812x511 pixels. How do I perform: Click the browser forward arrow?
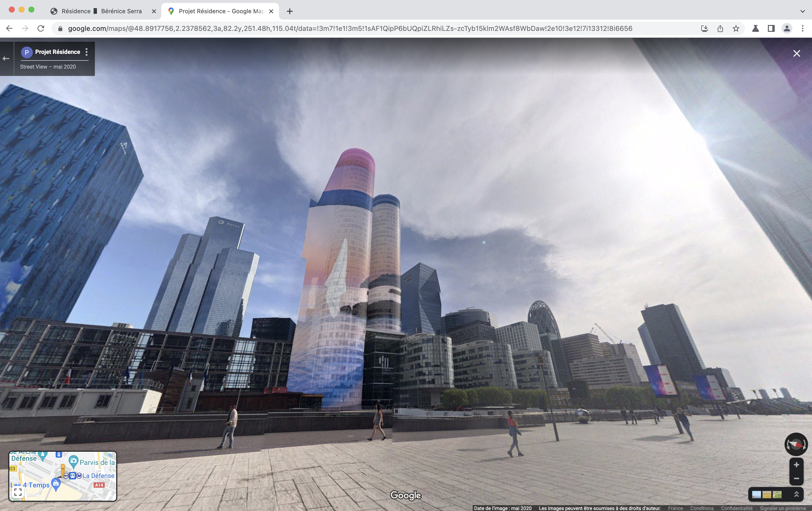[x=25, y=29]
